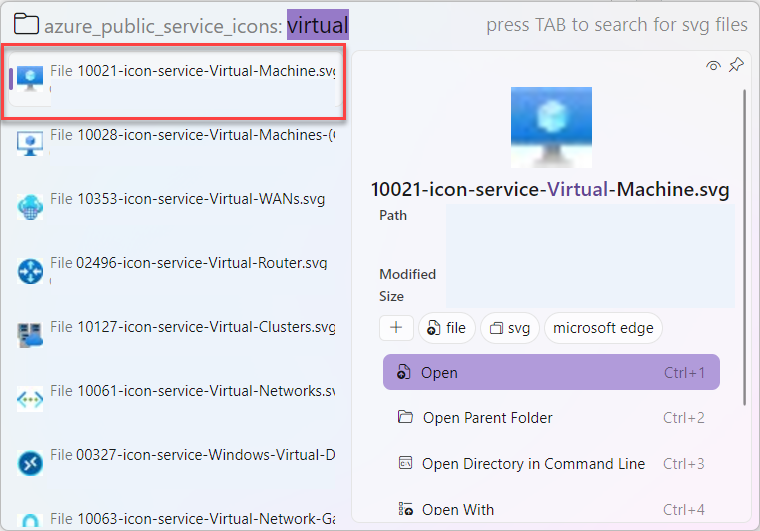Click the large Virtual Machine preview thumbnail
The height and width of the screenshot is (531, 760).
point(551,127)
